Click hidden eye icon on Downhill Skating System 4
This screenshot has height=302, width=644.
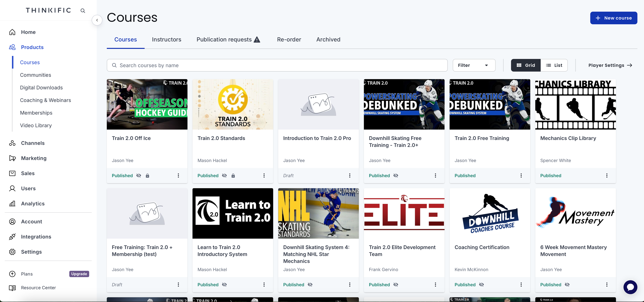pos(310,285)
